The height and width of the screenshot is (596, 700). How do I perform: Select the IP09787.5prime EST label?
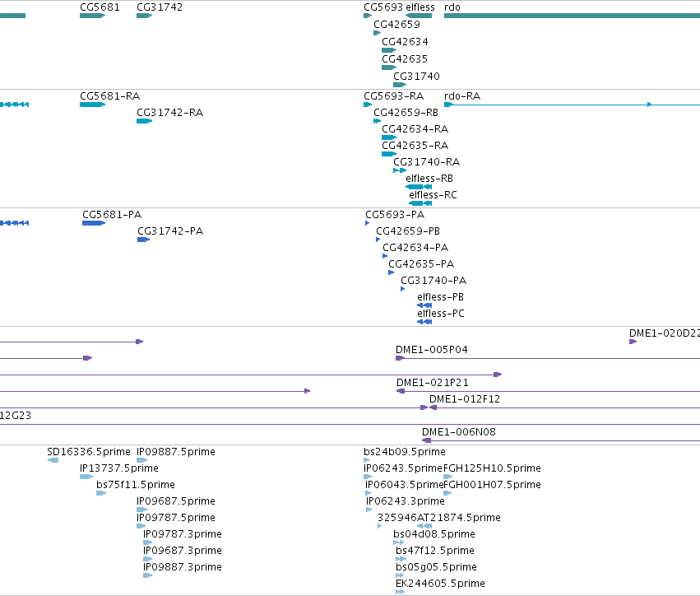pyautogui.click(x=175, y=519)
